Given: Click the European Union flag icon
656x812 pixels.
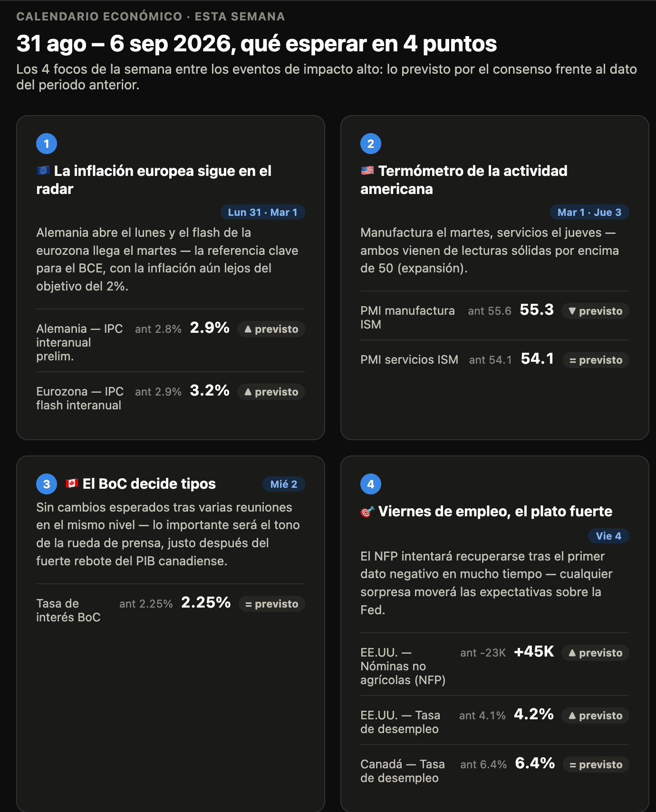Looking at the screenshot, I should pyautogui.click(x=43, y=170).
